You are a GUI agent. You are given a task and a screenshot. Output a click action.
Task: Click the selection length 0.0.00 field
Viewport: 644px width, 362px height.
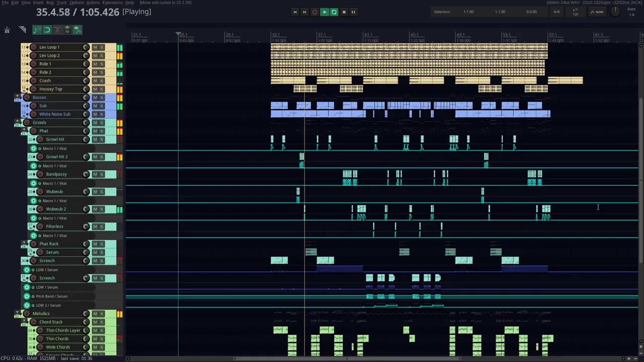click(531, 12)
